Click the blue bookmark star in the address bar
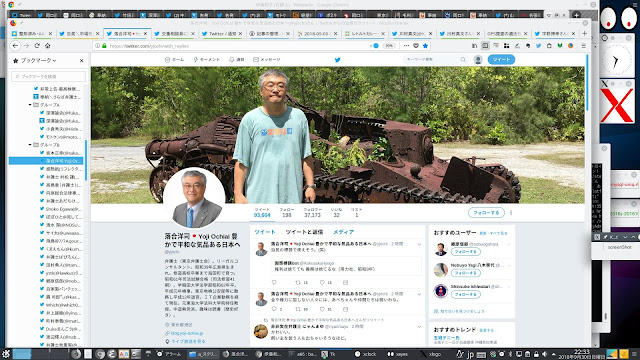Viewport: 640px width, 360px height. click(425, 46)
